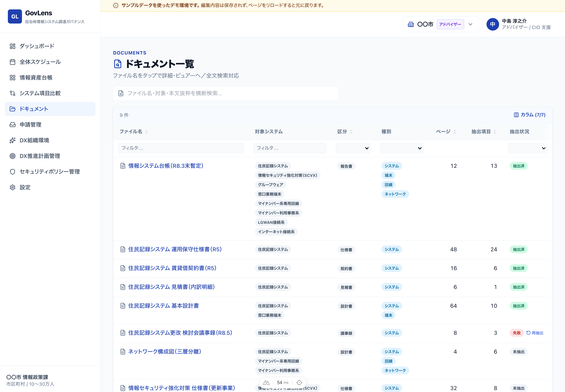
Task: Open 情報システム台帳(R8.3末暫定) document
Action: tap(166, 166)
